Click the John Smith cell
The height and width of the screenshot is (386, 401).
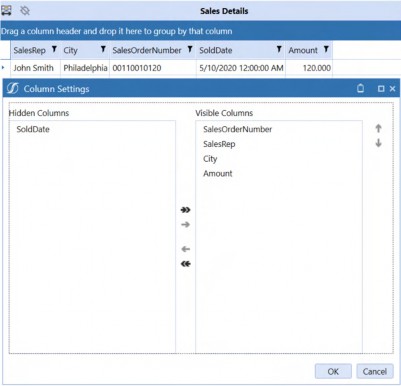tap(35, 68)
